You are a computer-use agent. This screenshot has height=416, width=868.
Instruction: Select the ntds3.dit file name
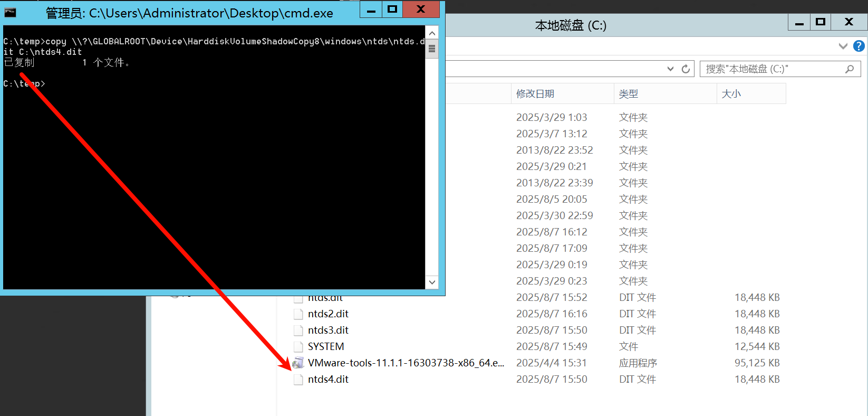328,330
